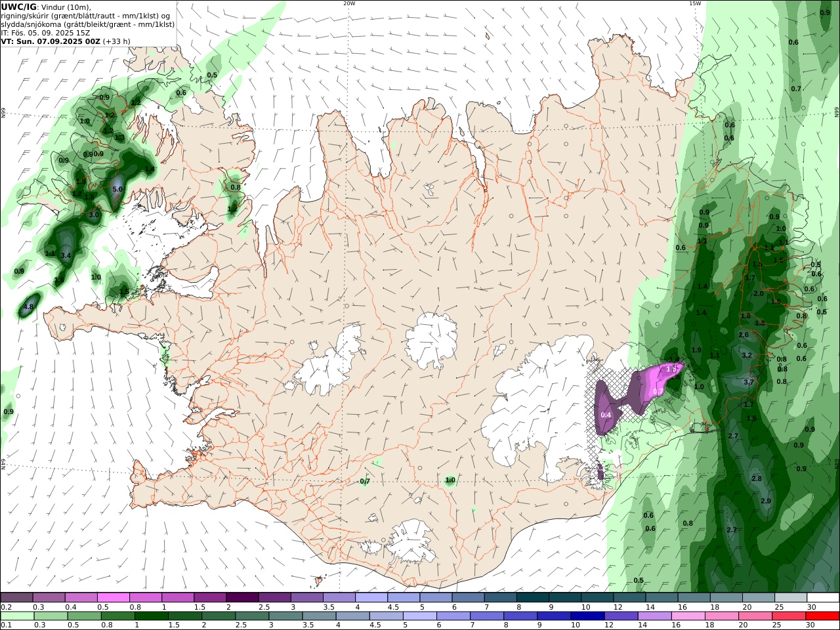Click the 3.0 rainfall value in the northwest

point(94,215)
